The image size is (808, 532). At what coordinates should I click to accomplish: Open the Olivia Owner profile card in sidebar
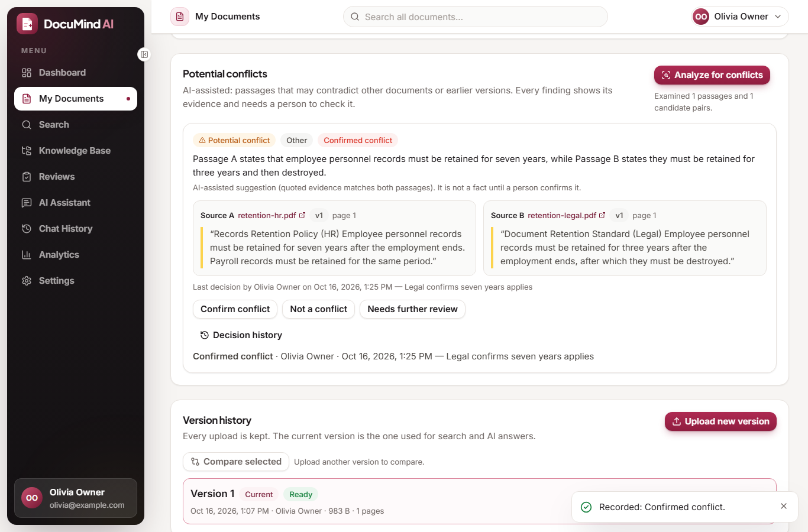(x=76, y=498)
